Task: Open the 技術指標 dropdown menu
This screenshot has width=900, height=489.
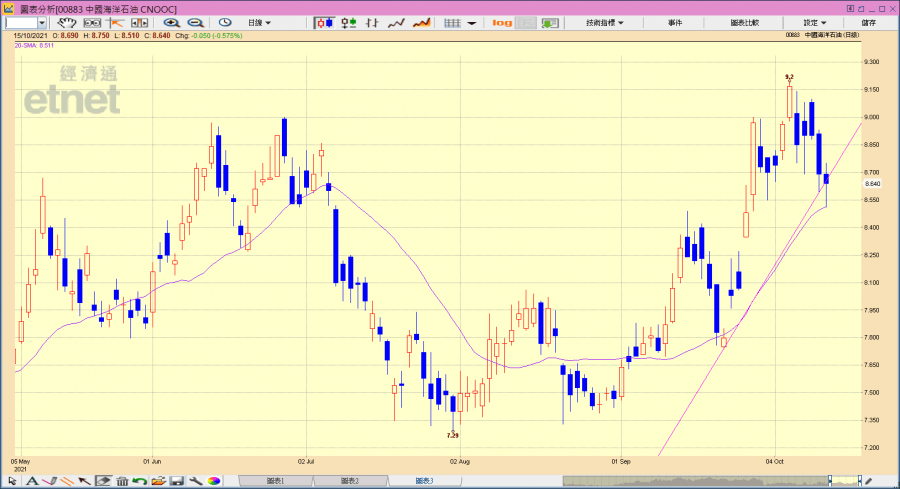Action: (604, 22)
